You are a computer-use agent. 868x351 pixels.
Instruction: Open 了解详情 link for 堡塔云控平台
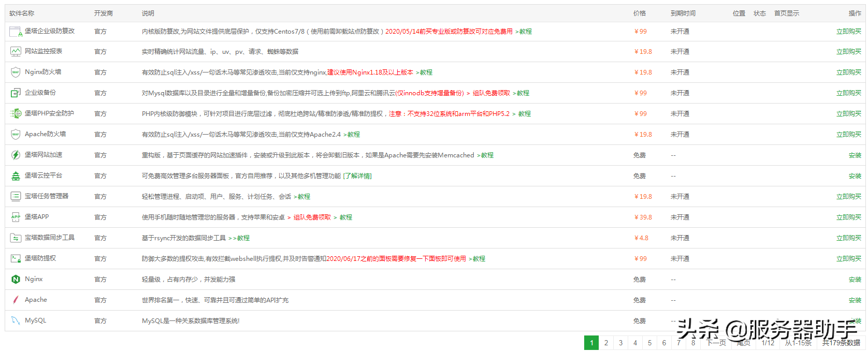point(357,176)
